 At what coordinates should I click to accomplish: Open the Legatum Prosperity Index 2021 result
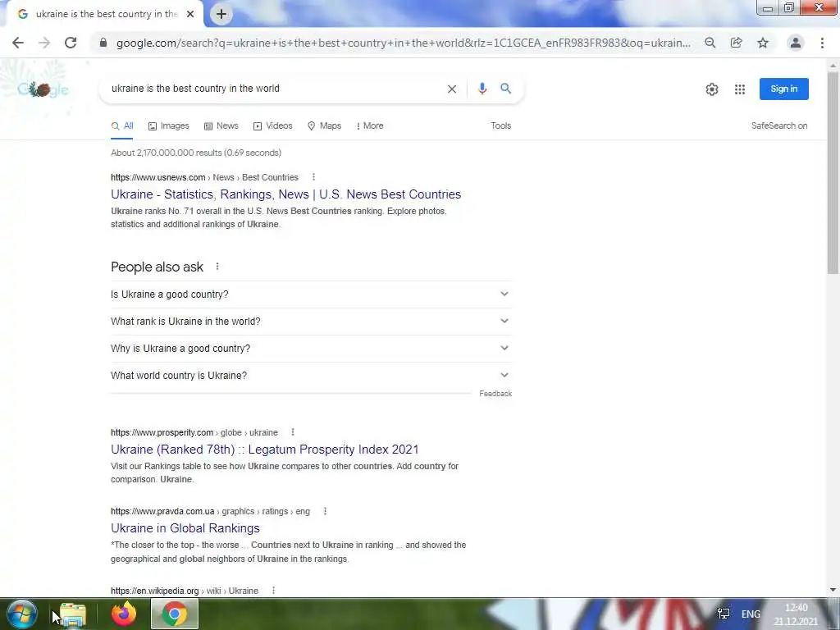(265, 450)
